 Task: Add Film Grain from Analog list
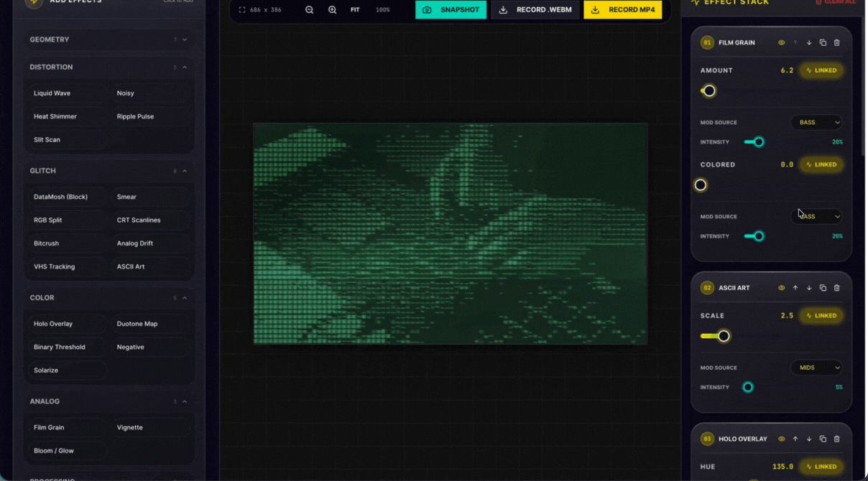pos(67,427)
